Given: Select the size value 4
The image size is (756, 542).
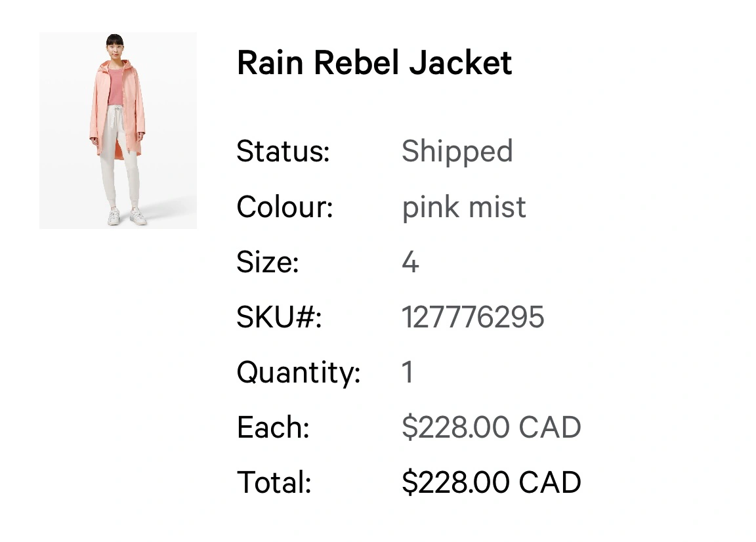Looking at the screenshot, I should click(410, 262).
